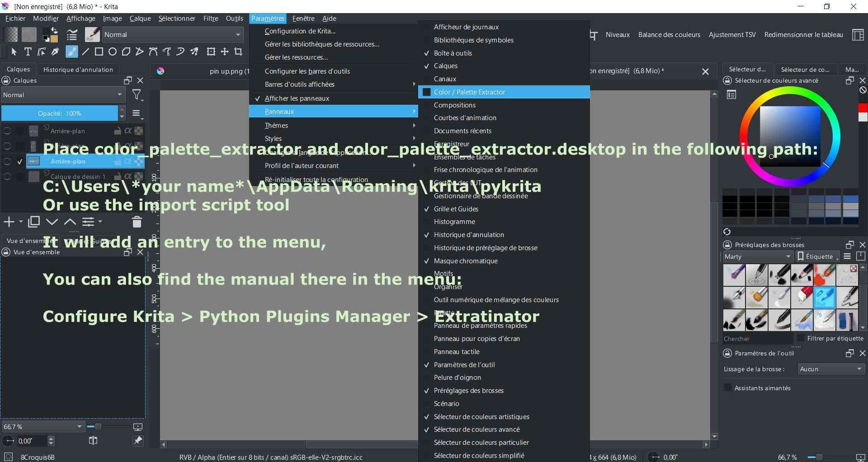Open layer properties icon

[x=88, y=222]
